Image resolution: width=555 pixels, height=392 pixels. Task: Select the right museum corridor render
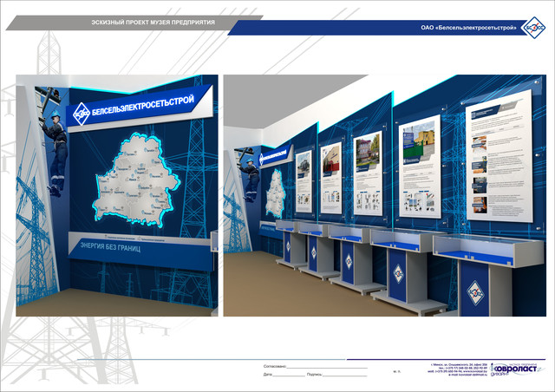pos(385,195)
